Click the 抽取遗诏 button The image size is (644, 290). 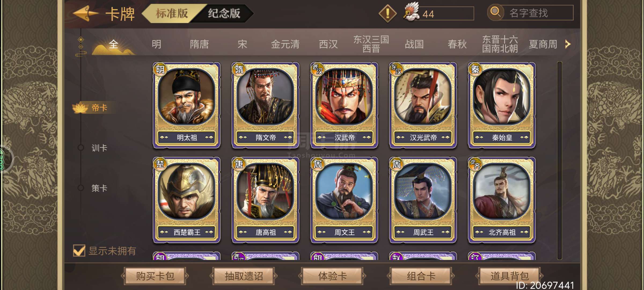click(244, 276)
